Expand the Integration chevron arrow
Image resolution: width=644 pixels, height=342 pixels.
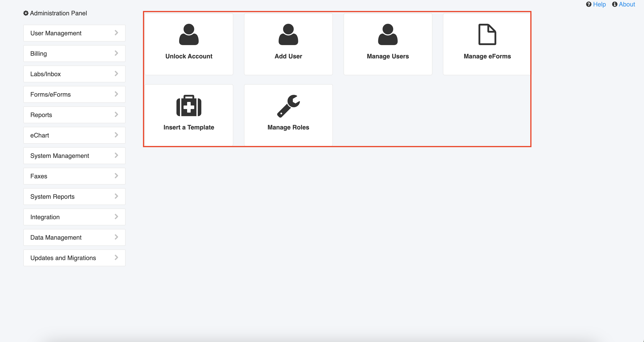(116, 217)
